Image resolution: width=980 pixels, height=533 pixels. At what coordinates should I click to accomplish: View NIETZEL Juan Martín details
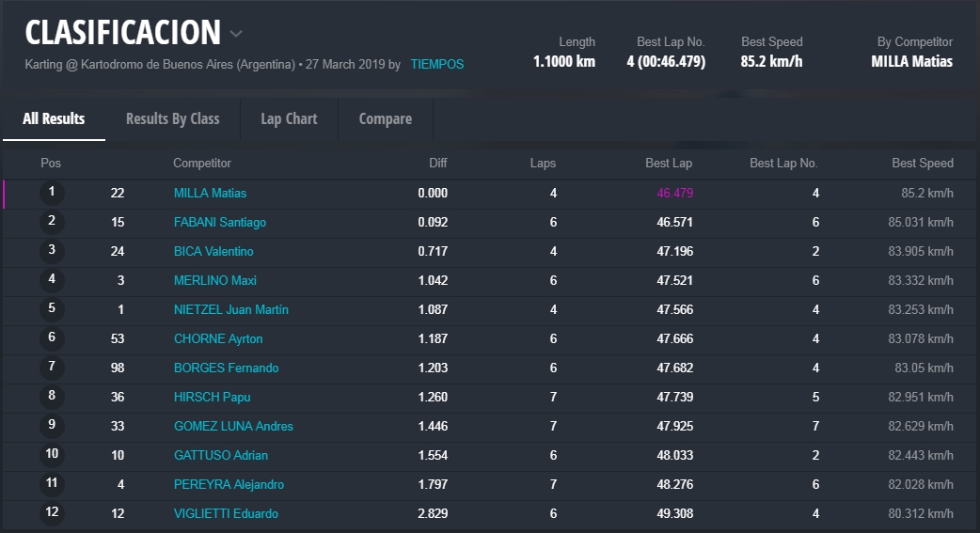(230, 309)
